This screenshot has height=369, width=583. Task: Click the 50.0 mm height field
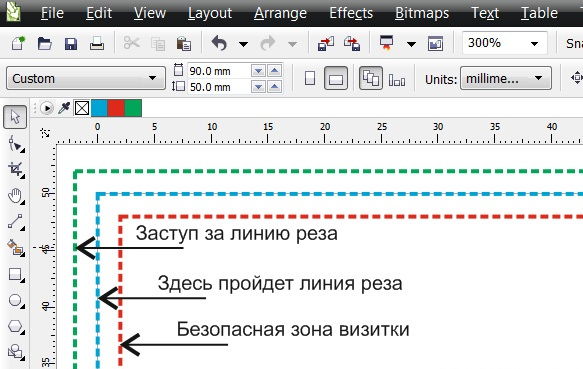tap(219, 87)
